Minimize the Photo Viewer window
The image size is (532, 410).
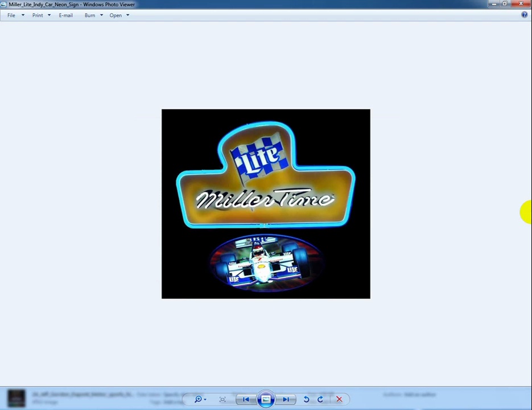[494, 3]
